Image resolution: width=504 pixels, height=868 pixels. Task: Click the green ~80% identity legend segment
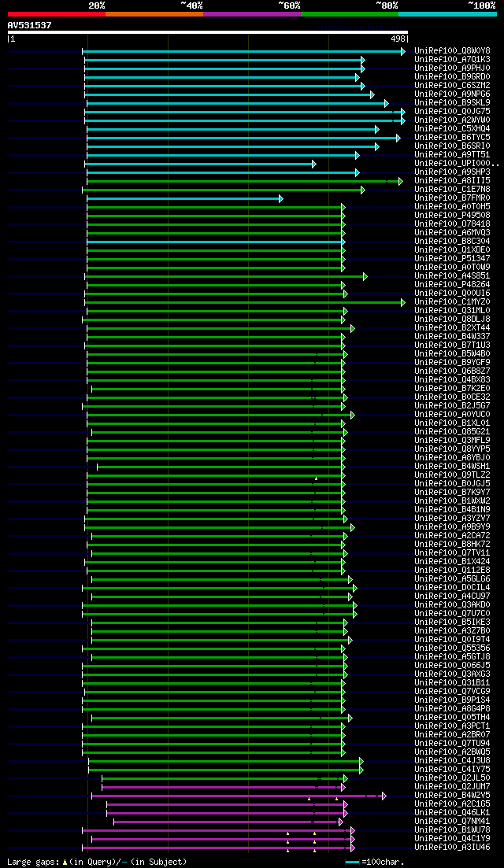pos(350,14)
